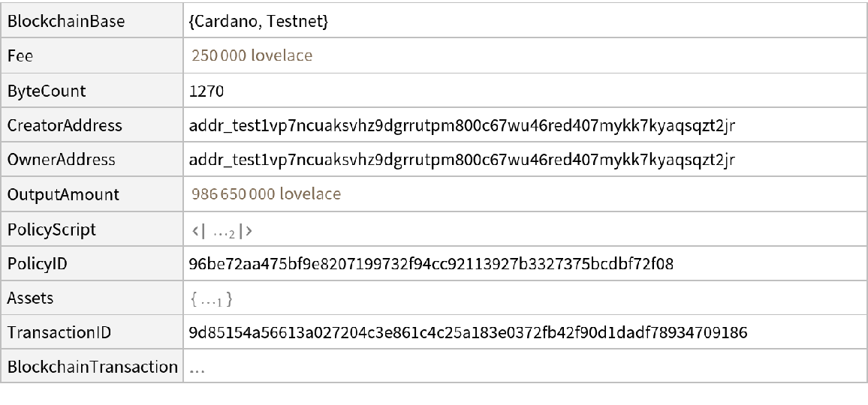Viewport: 868px width, 405px height.
Task: Click the CreatorAddress row label
Action: click(65, 126)
